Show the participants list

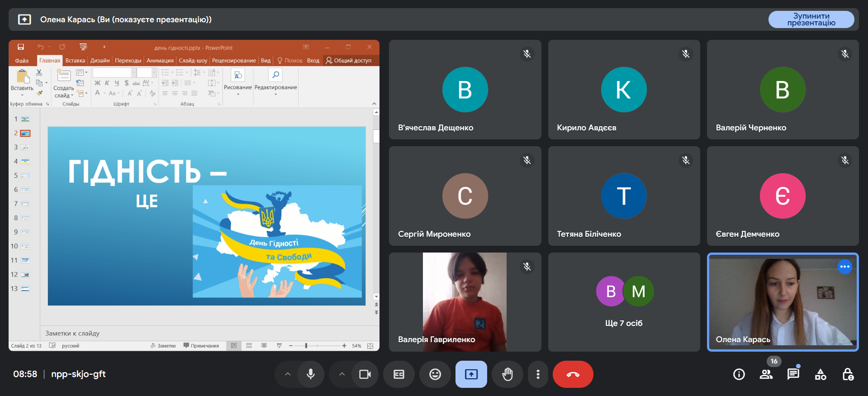pos(766,374)
